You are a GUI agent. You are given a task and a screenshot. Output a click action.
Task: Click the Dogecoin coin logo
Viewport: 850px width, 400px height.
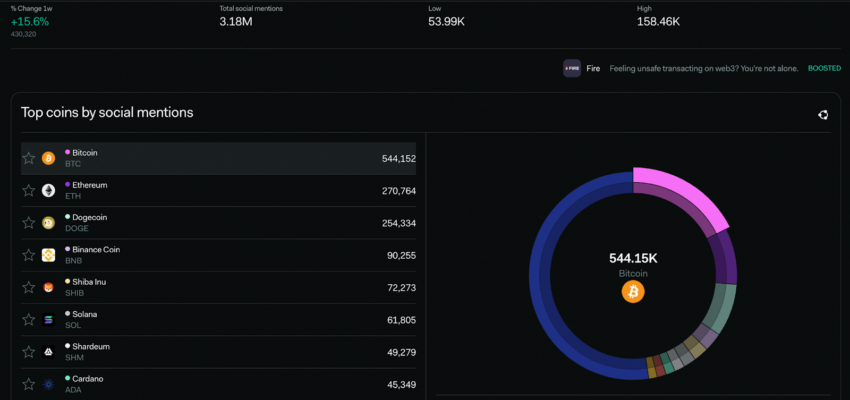tap(49, 223)
